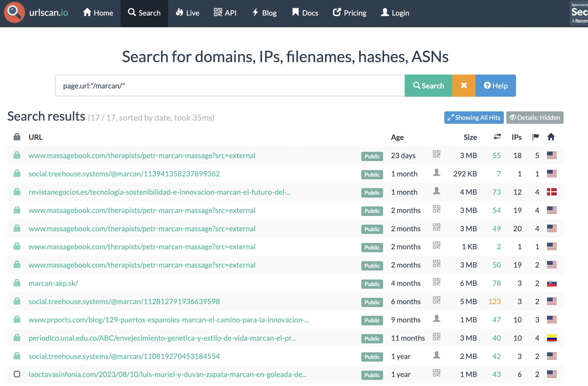The width and height of the screenshot is (588, 386).
Task: Open the revistanegocios.es result link
Action: [x=160, y=192]
